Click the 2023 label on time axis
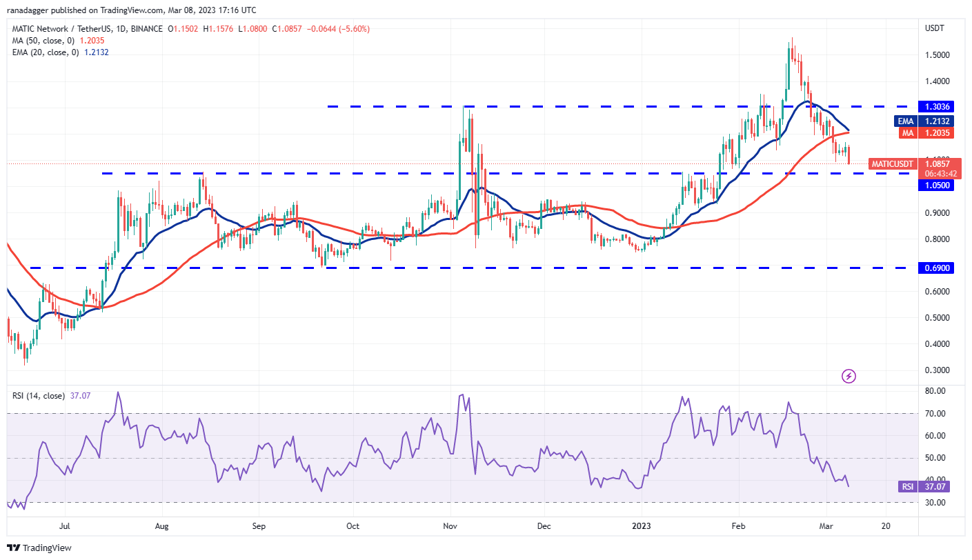 641,526
